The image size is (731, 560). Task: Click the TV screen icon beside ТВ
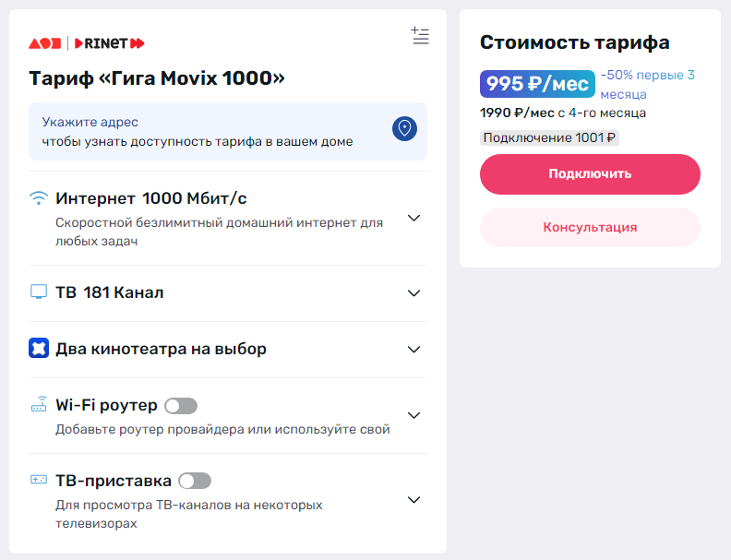(x=39, y=292)
